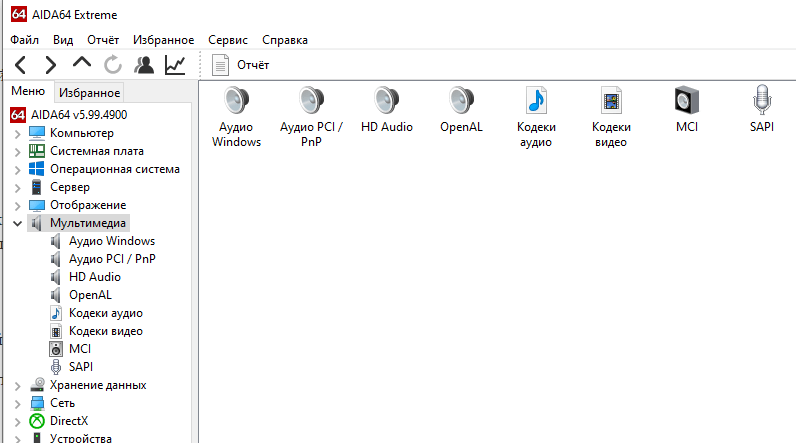Screen dimensions: 796x443
Task: Switch to the Меню tab
Action: pos(28,91)
